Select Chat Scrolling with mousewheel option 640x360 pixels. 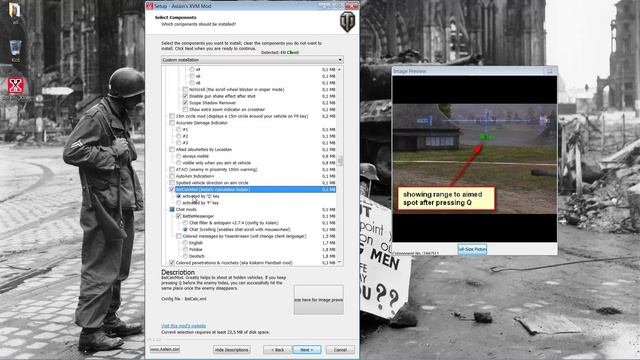(185, 229)
